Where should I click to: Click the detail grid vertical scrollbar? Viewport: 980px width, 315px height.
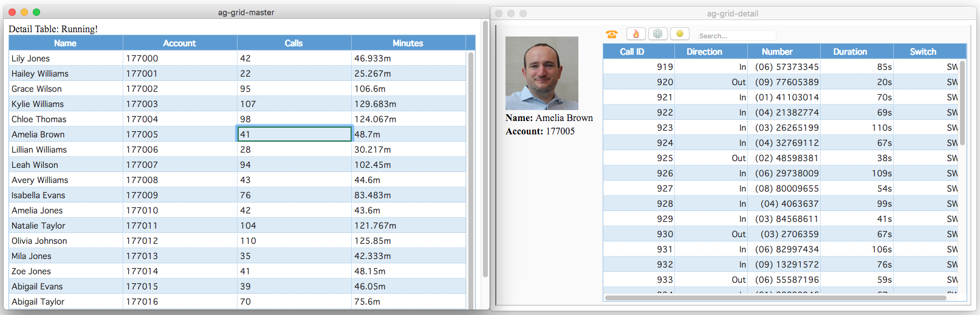pyautogui.click(x=962, y=102)
